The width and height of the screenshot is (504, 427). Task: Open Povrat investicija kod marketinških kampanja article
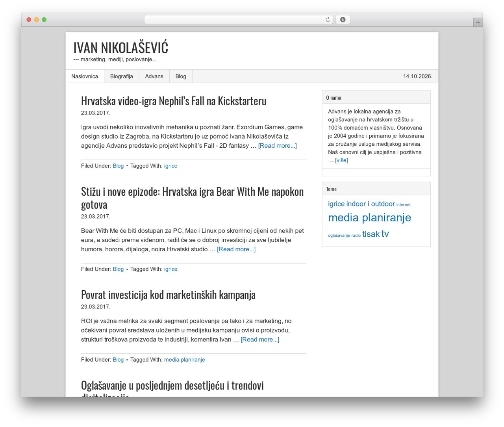[168, 295]
